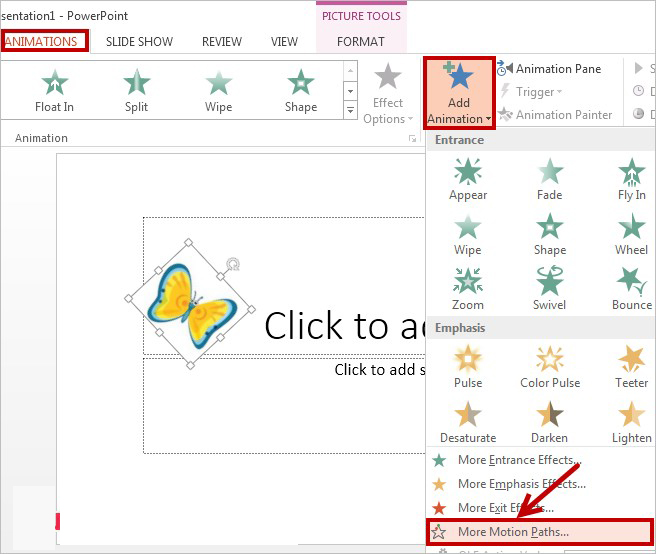Select the Split animation effect

[136, 91]
